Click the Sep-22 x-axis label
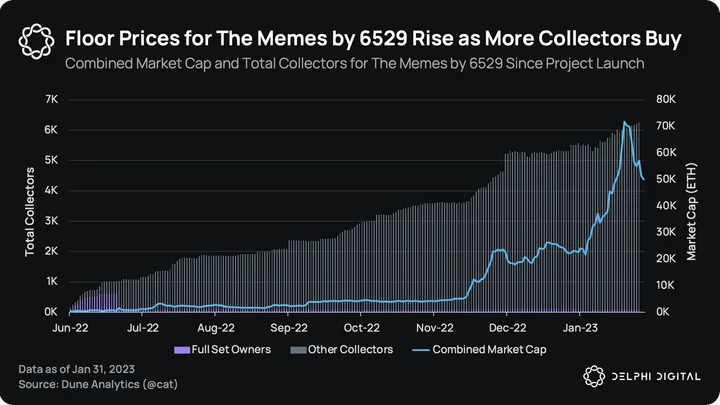The image size is (720, 405). point(289,328)
